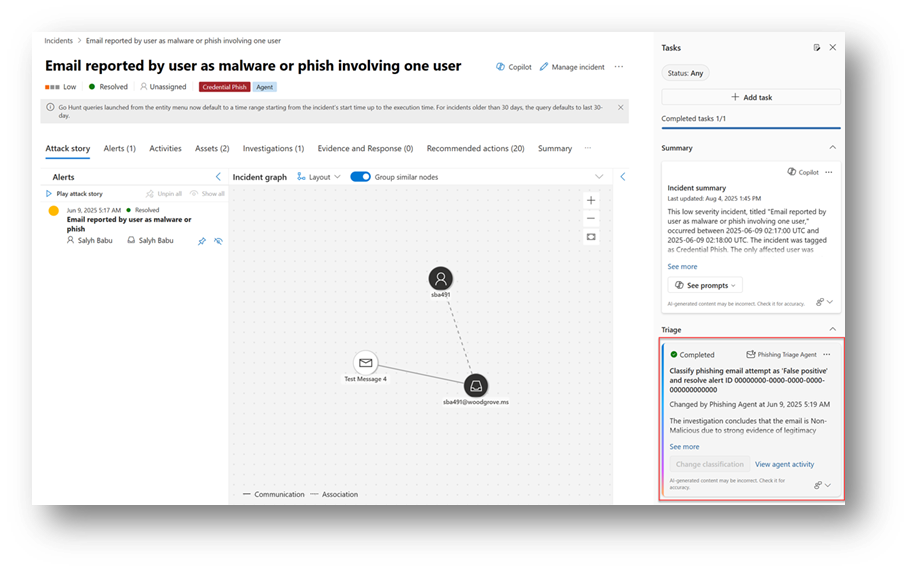910x570 pixels.
Task: Click the Tasks panel guide icon
Action: [817, 48]
